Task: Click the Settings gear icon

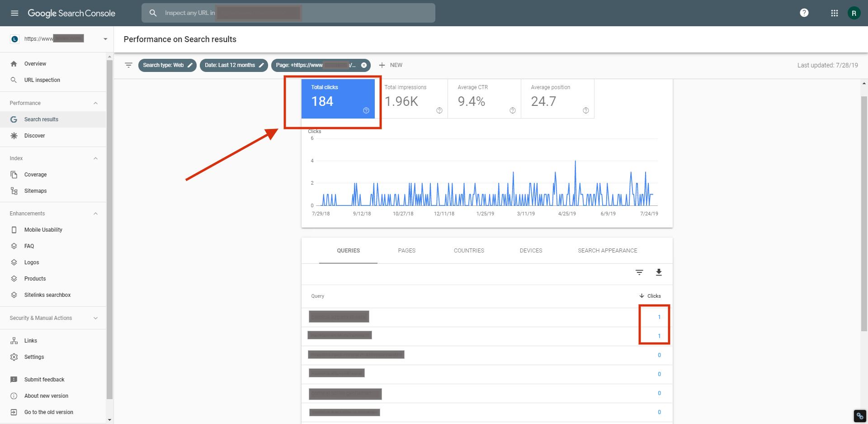Action: (14, 357)
